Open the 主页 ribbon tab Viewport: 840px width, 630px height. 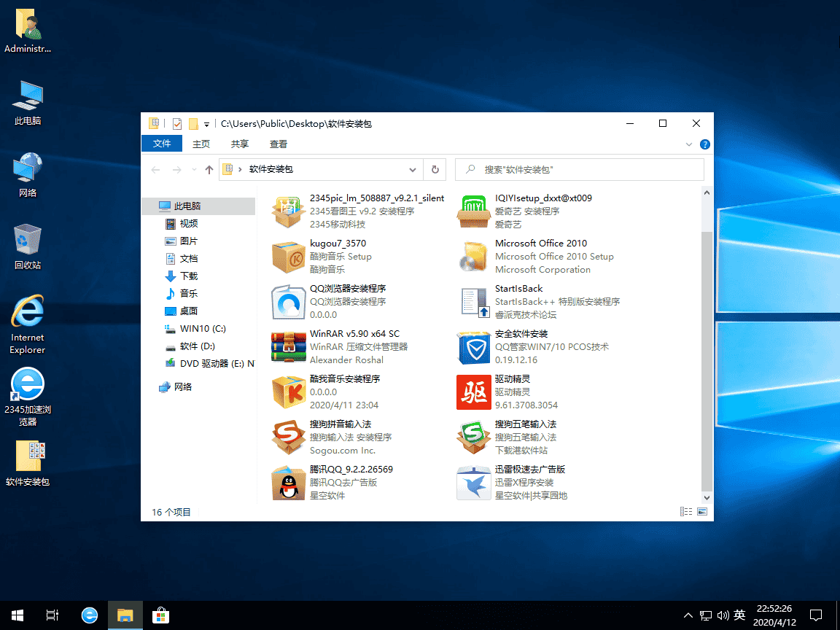[201, 144]
